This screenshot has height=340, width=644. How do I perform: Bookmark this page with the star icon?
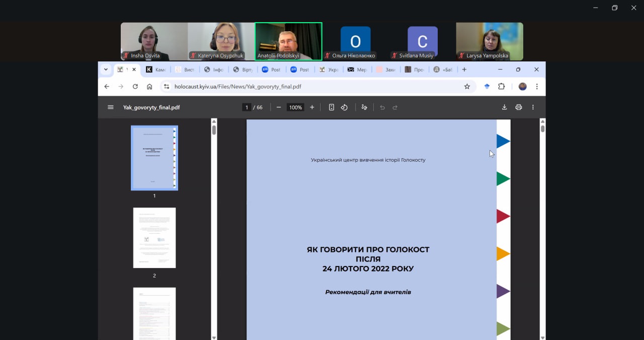(467, 87)
